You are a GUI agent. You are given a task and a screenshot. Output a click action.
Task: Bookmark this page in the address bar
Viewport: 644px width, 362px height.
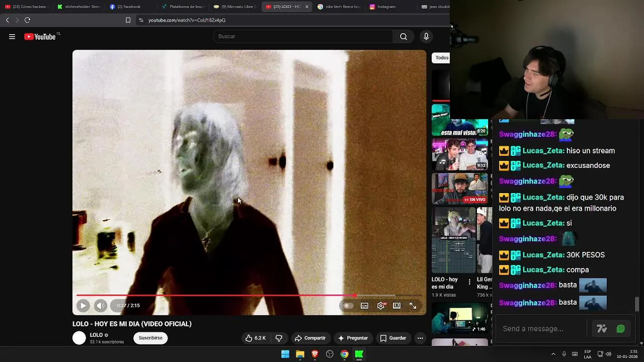128,20
